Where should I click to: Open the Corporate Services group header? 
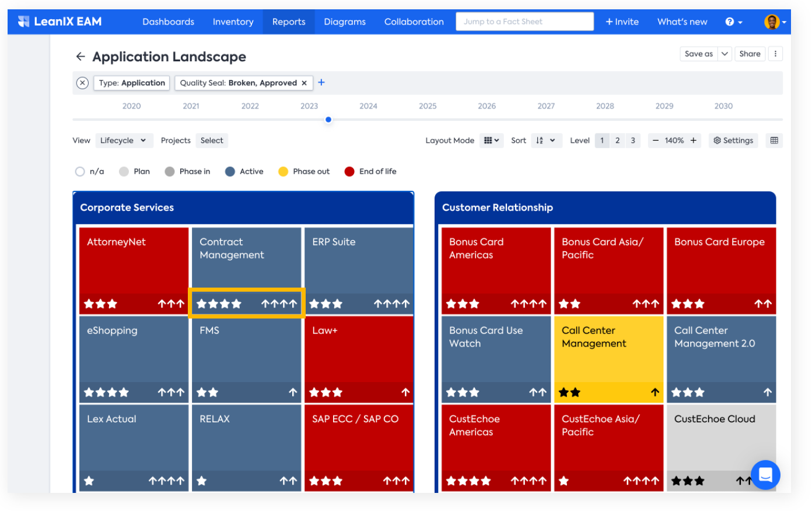[243, 208]
